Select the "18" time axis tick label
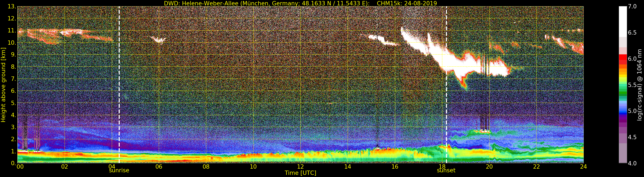Viewport: 644px width, 177px height. click(442, 166)
